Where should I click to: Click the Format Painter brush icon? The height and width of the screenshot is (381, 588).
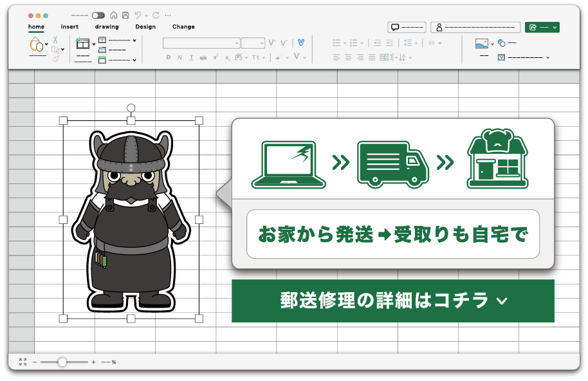point(55,59)
